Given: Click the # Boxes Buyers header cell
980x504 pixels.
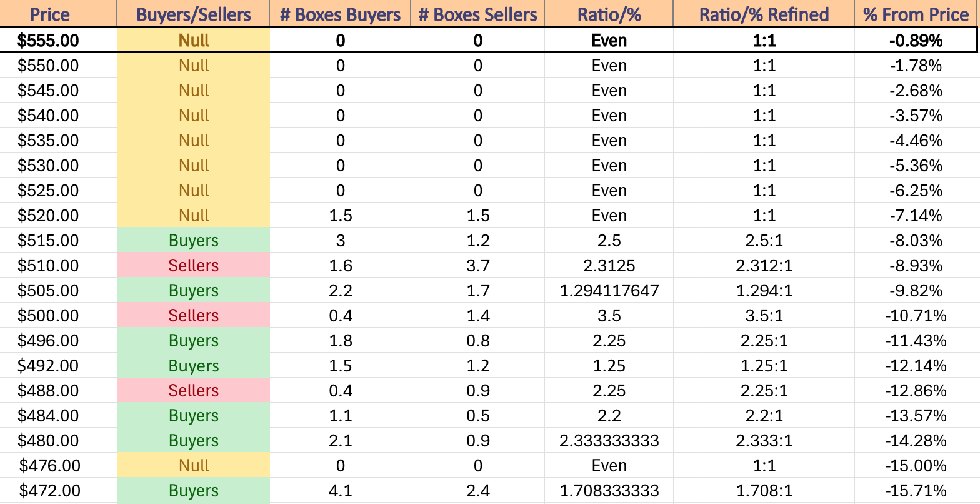Looking at the screenshot, I should pyautogui.click(x=340, y=14).
